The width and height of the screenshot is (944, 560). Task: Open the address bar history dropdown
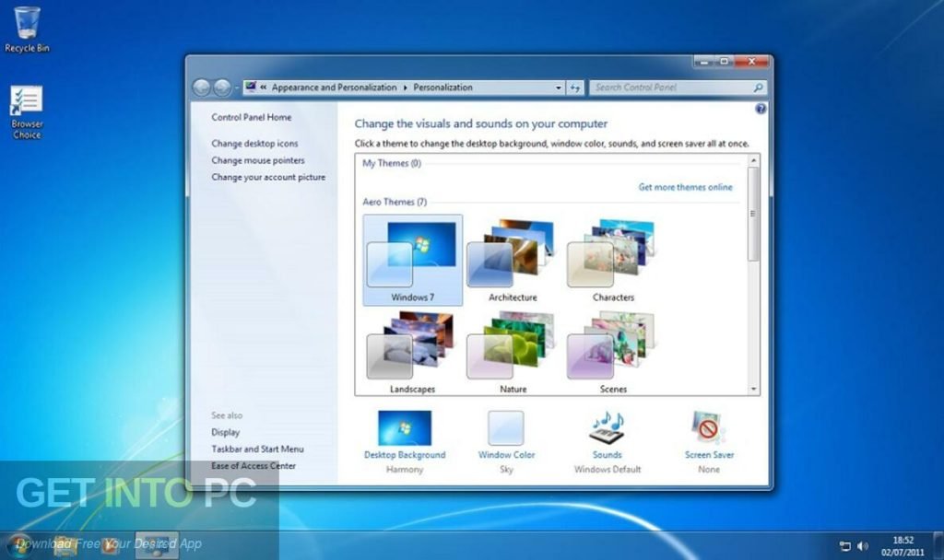557,87
